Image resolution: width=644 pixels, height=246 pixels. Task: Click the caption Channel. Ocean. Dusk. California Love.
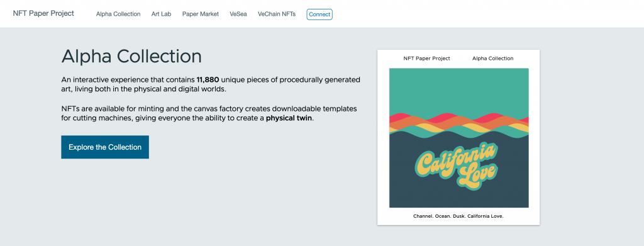coord(458,216)
